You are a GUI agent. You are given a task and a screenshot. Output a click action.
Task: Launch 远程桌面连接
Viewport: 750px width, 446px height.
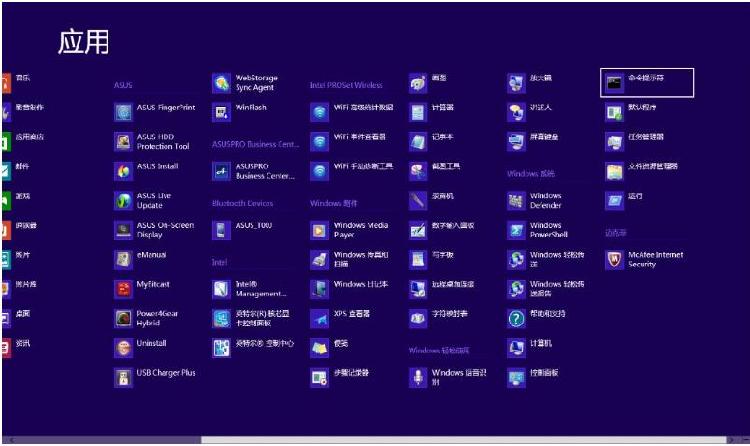click(441, 289)
